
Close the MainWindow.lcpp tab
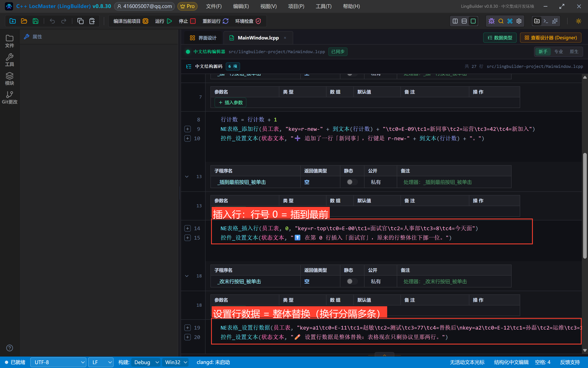tap(285, 38)
